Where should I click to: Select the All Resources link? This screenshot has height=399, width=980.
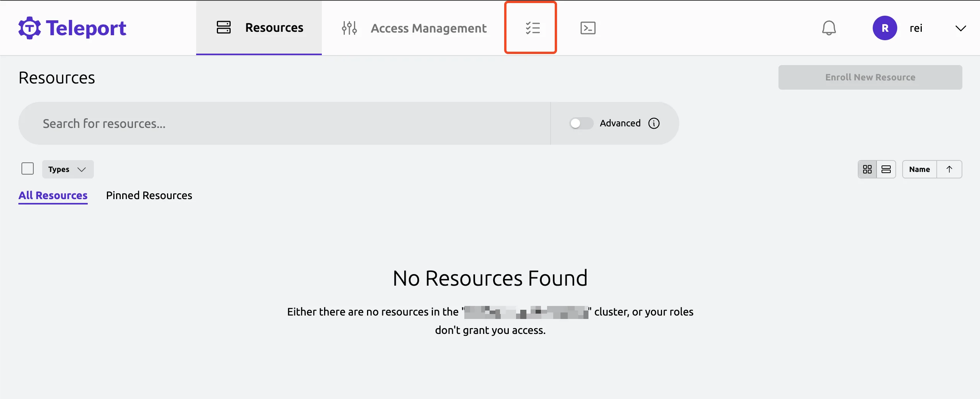[x=53, y=195]
